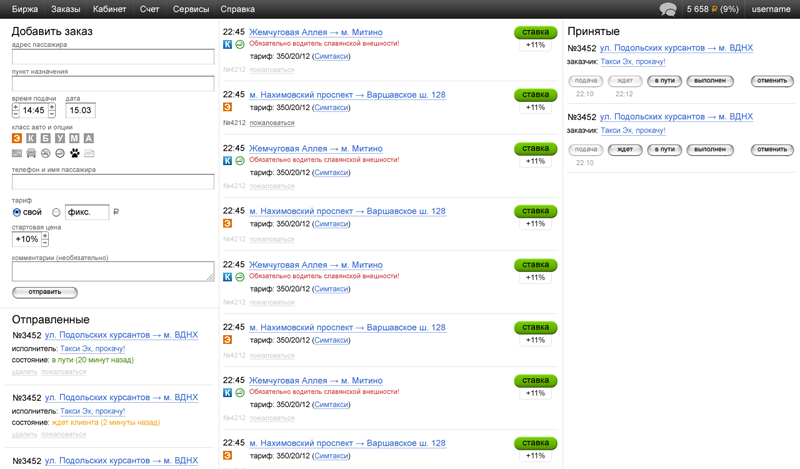Click пожаловаться under sent order 'ждет клиента'

pos(63,435)
